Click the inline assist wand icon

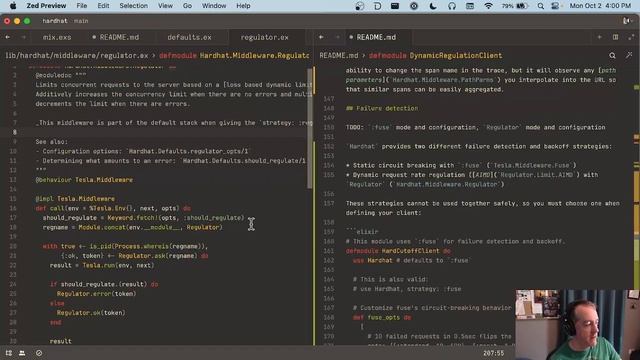[629, 55]
